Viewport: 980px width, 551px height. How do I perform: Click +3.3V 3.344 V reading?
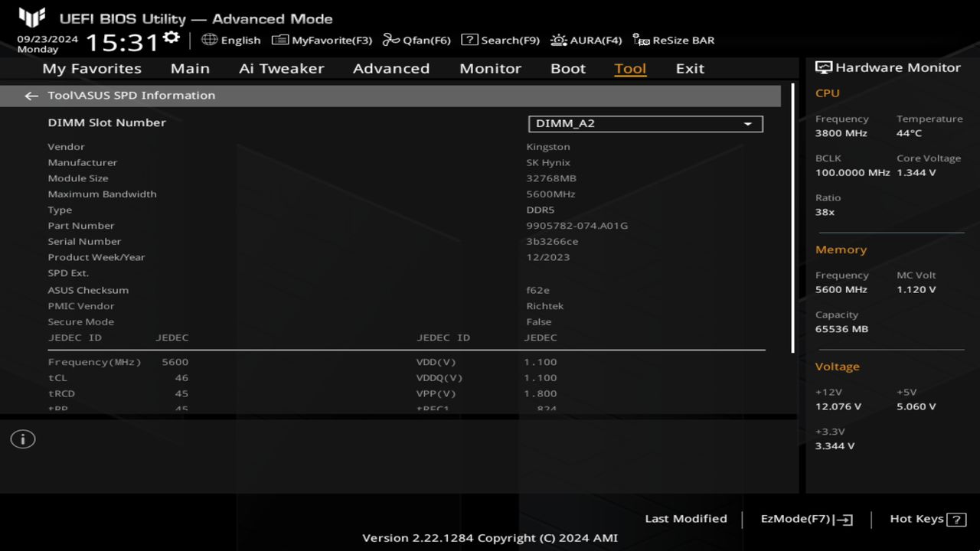click(x=835, y=446)
